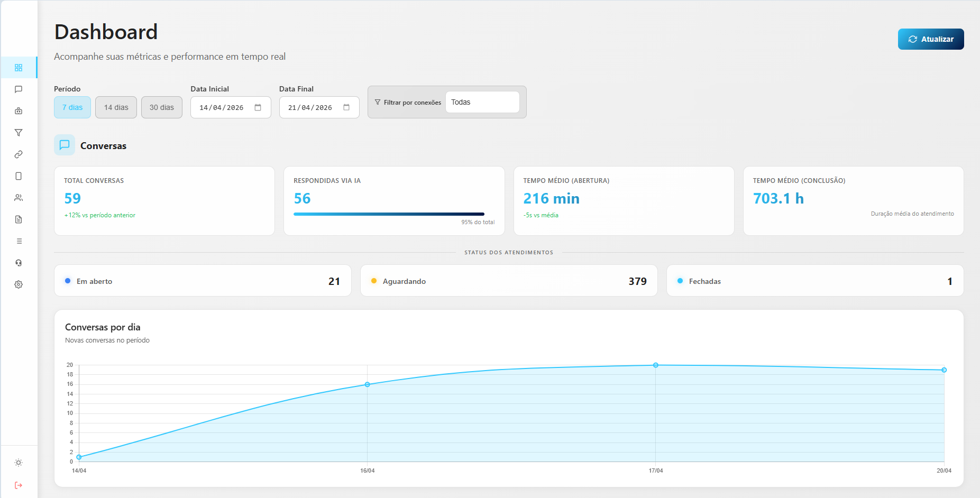
Task: Open the funnel sidebar icon
Action: point(19,133)
